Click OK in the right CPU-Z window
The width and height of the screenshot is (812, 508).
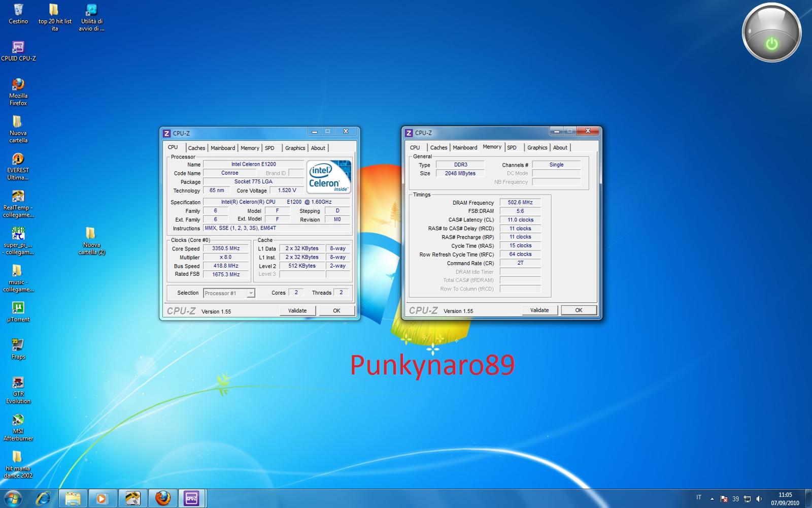click(x=579, y=310)
